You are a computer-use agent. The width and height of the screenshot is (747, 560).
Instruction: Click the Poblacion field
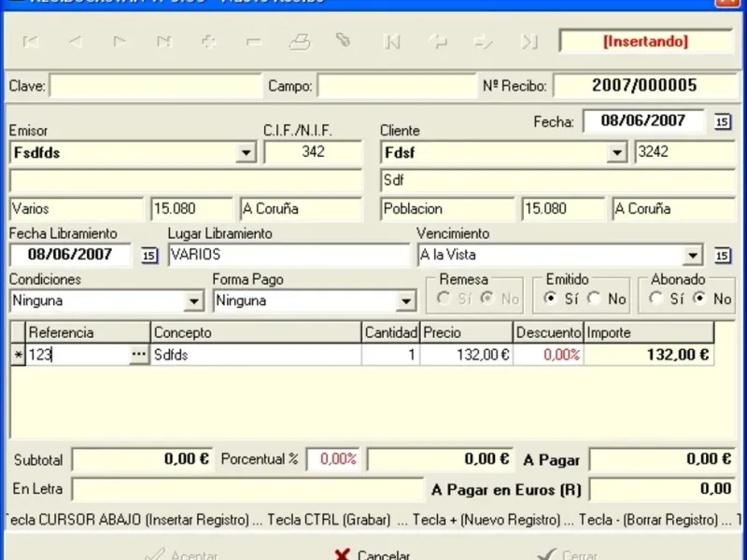tap(447, 209)
